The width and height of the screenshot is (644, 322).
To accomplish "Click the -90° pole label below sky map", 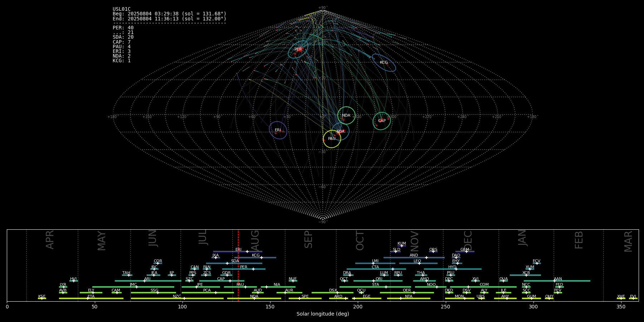I will pos(323,222).
